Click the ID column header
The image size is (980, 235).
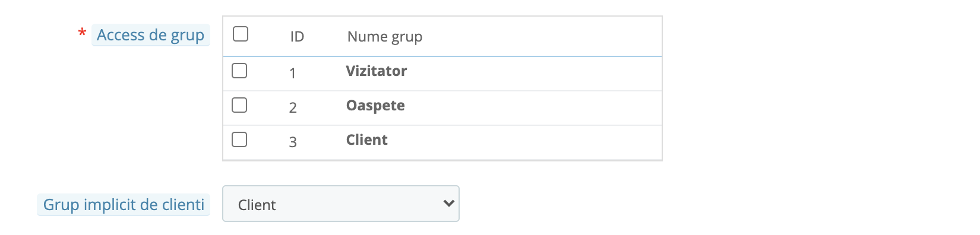[x=297, y=37]
